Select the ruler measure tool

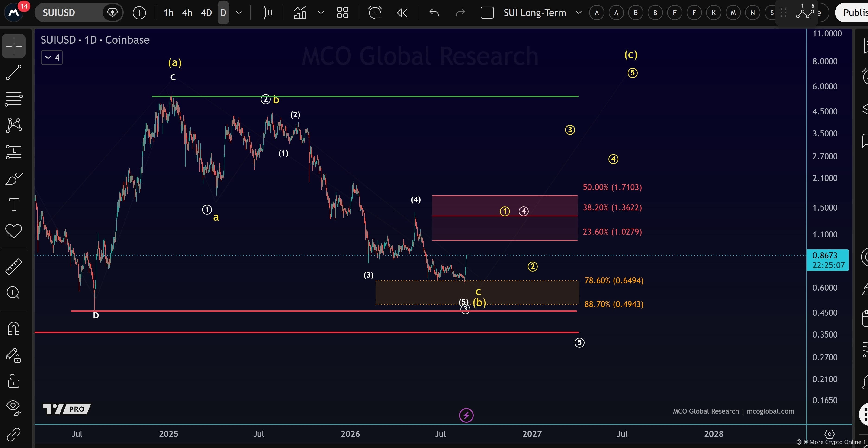pos(14,266)
